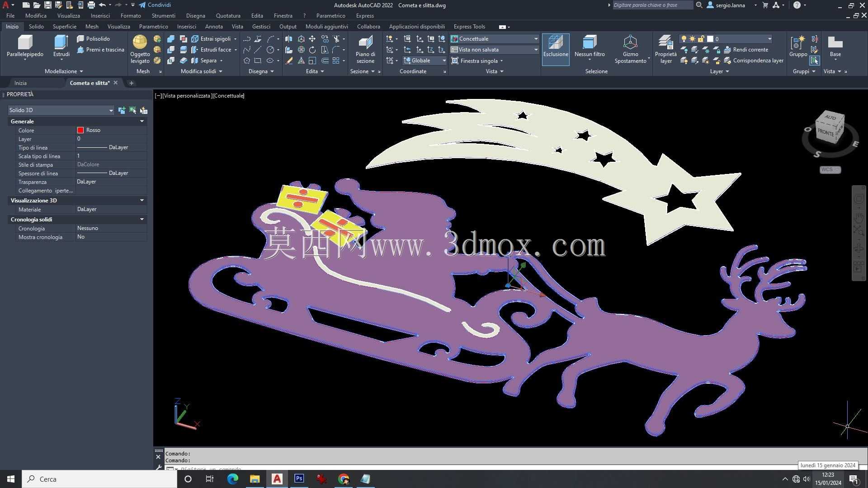Screen dimensions: 868x488
Task: Toggle group selection on/off icon
Action: click(x=814, y=61)
